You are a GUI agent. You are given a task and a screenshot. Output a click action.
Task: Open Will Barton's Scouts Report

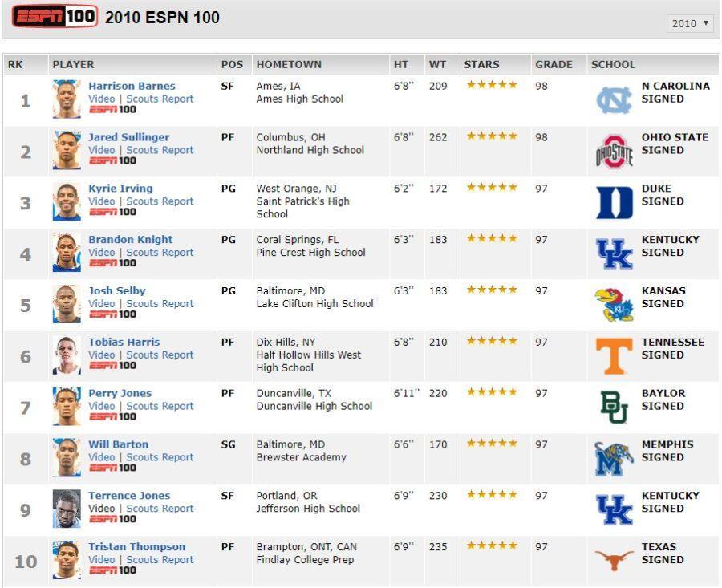(x=160, y=457)
